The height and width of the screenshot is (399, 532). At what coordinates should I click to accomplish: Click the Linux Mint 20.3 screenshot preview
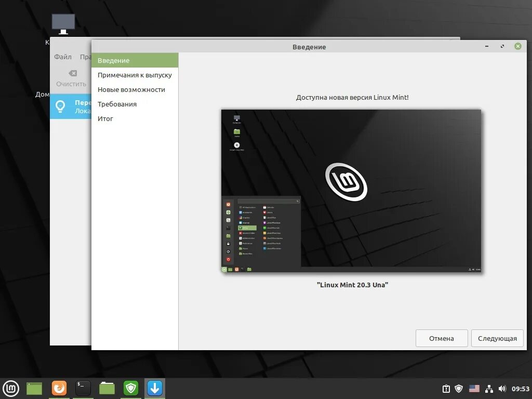tap(351, 190)
